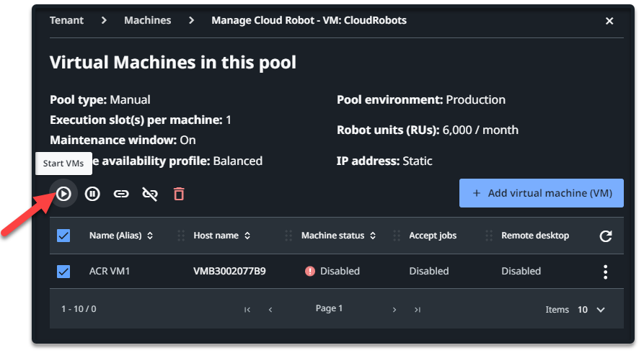Image resolution: width=644 pixels, height=353 pixels.
Task: Go to the first page
Action: [x=247, y=310]
